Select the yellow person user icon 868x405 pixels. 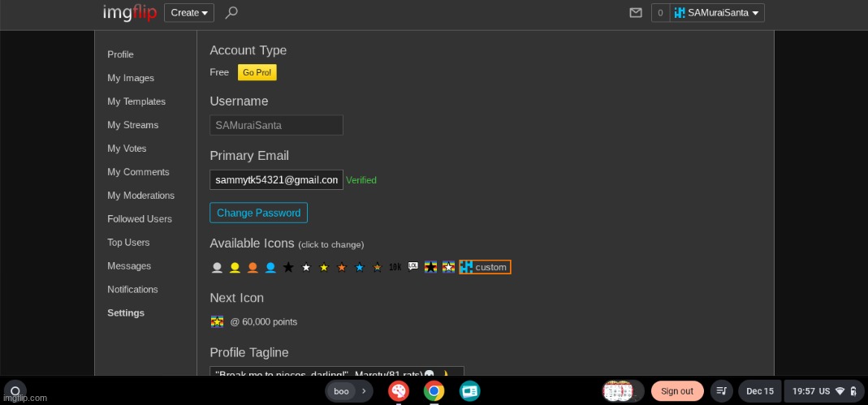pos(235,267)
